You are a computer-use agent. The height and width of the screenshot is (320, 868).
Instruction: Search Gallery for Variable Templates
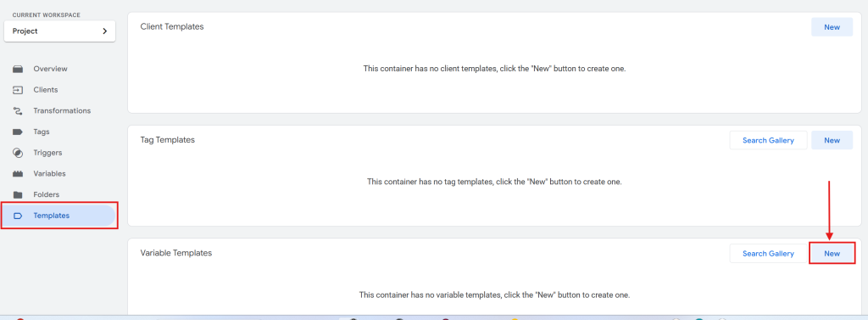pyautogui.click(x=768, y=254)
